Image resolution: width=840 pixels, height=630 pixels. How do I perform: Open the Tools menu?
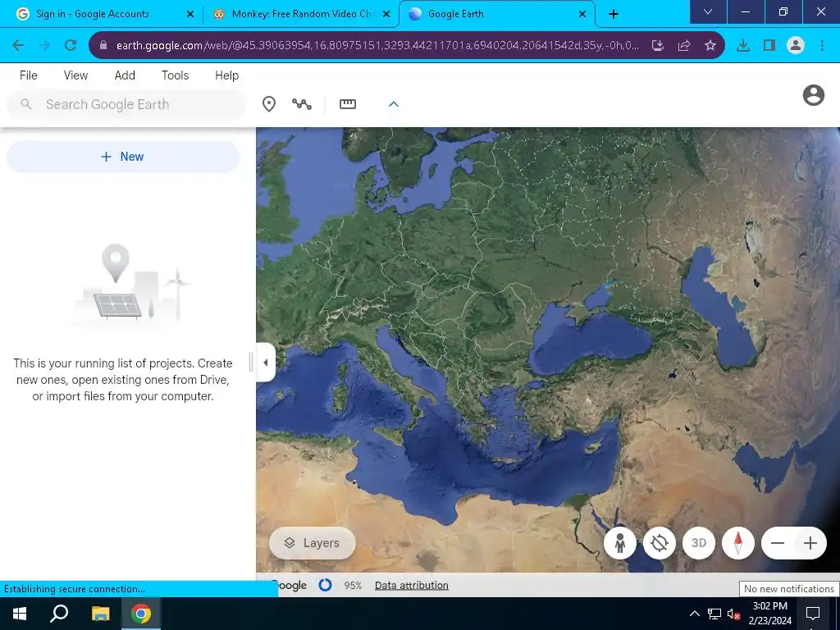(x=176, y=75)
